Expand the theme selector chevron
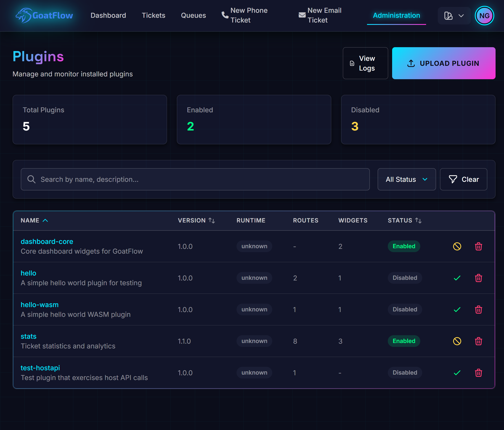This screenshot has height=430, width=504. [x=461, y=16]
